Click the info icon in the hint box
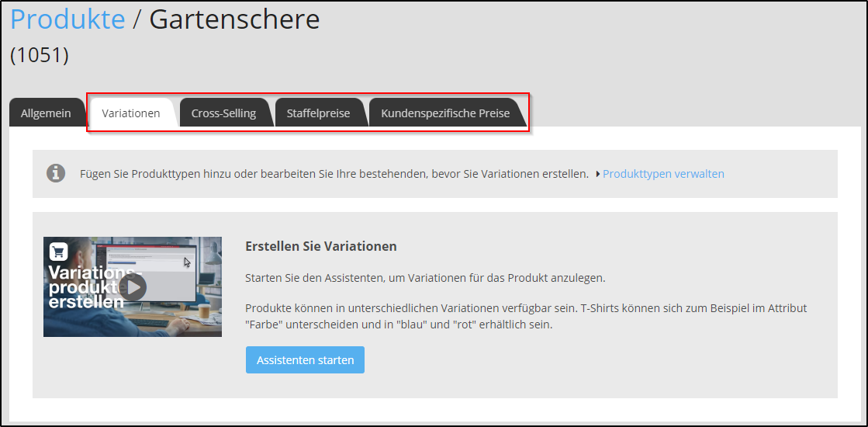 (x=55, y=173)
